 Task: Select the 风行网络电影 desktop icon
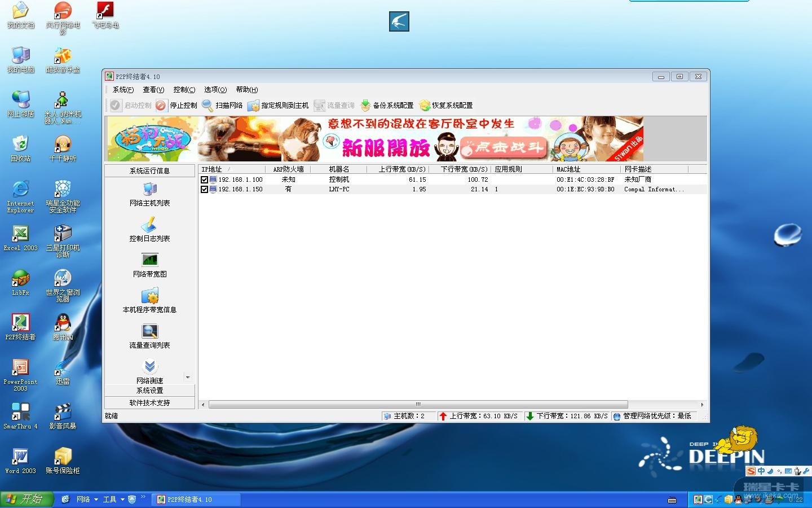pyautogui.click(x=63, y=17)
